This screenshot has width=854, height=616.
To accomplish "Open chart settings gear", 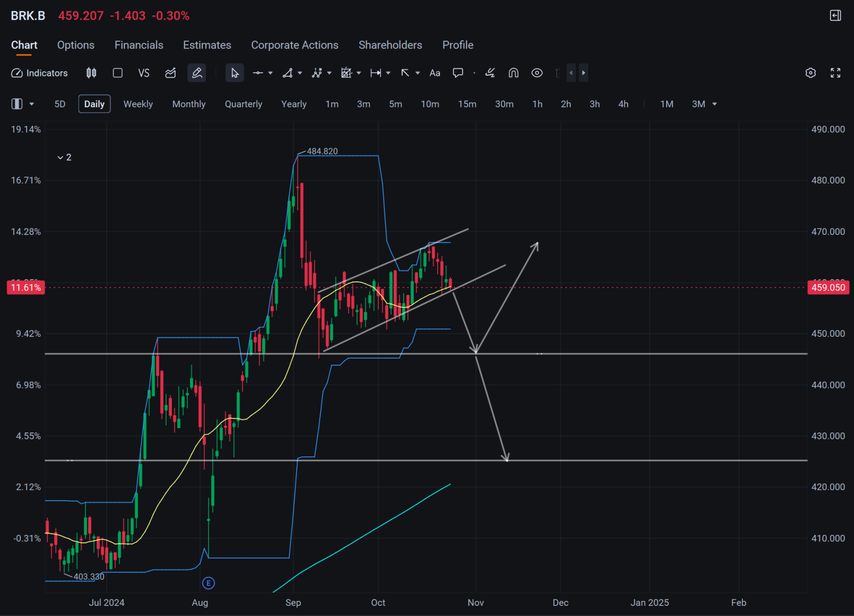I will click(811, 73).
